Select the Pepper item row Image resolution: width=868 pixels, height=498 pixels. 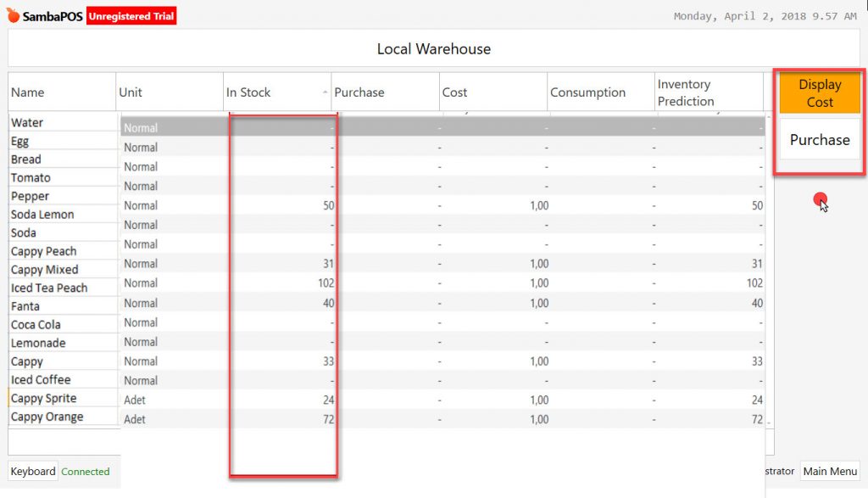click(x=63, y=195)
